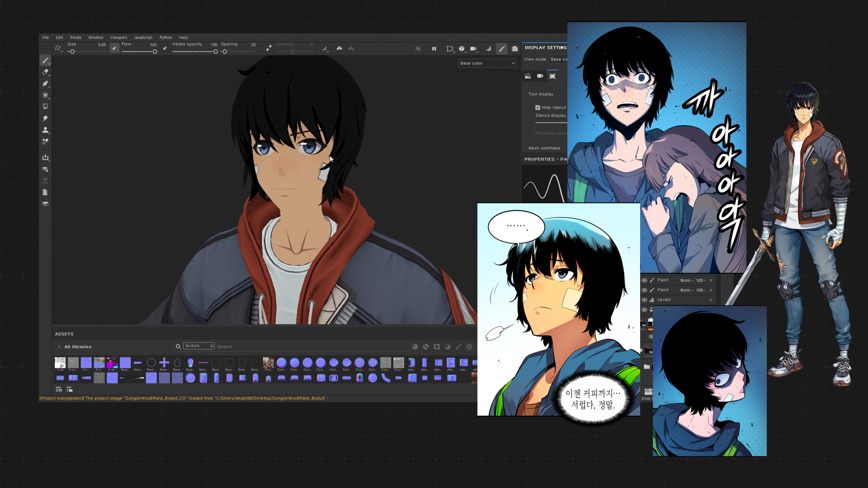Viewport: 868px width, 488px height.
Task: Open the File menu
Action: (x=46, y=38)
